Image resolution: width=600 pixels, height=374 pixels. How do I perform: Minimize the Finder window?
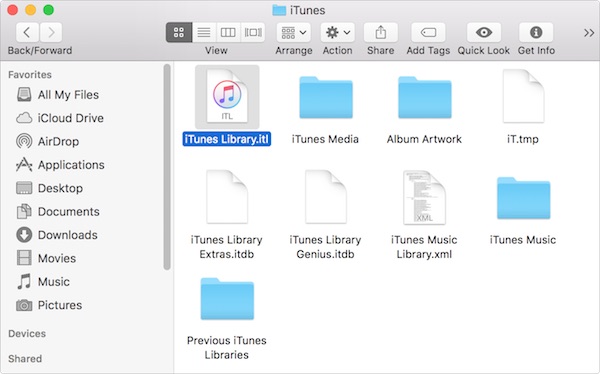tap(31, 10)
